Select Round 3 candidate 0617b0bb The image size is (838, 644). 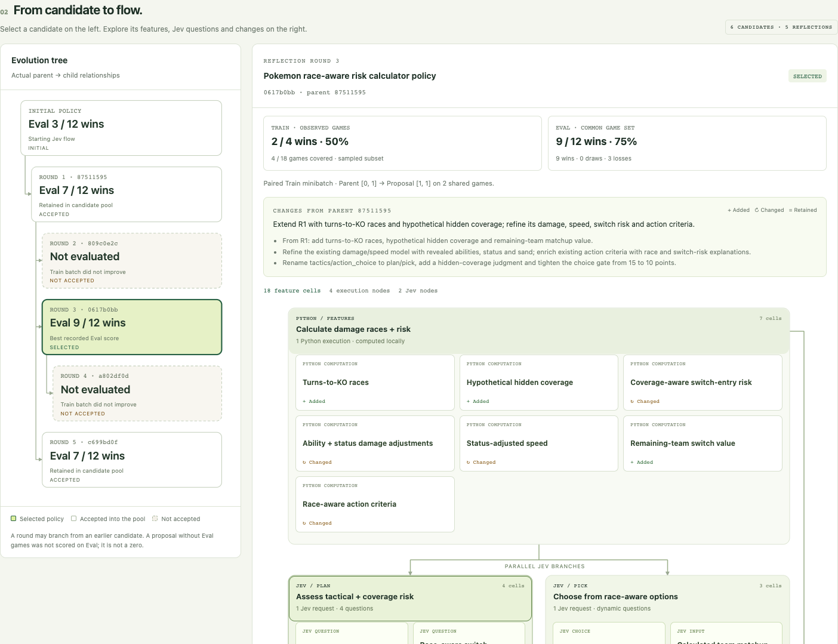point(132,327)
